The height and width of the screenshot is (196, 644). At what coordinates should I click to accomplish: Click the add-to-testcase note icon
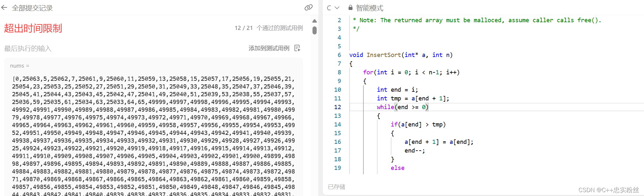(297, 48)
